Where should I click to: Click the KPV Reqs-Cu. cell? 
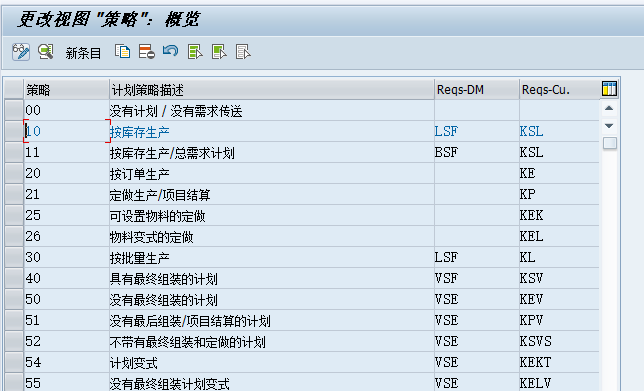point(559,320)
